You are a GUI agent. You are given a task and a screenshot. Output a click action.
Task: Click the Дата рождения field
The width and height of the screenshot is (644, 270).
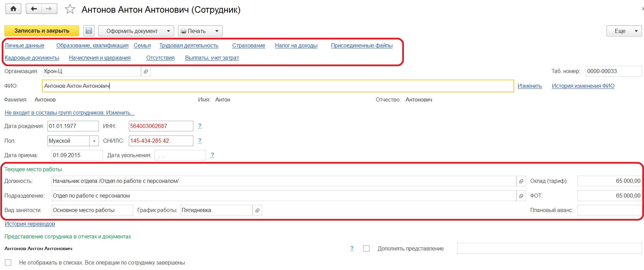[x=73, y=126]
